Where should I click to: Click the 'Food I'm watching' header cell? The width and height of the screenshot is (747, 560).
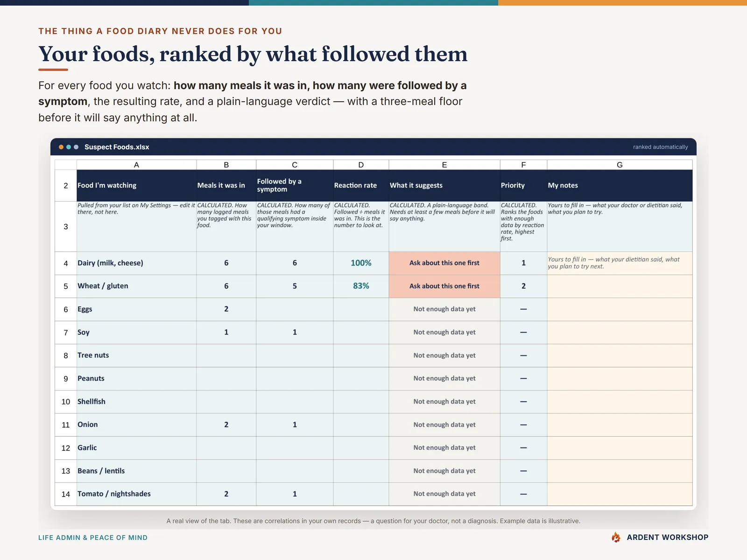click(x=136, y=185)
